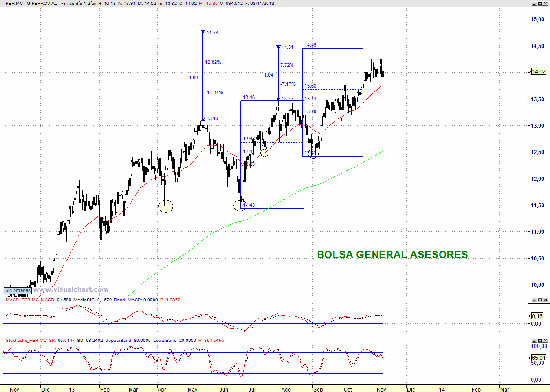Close the MACD indicator panel

pos(545,300)
